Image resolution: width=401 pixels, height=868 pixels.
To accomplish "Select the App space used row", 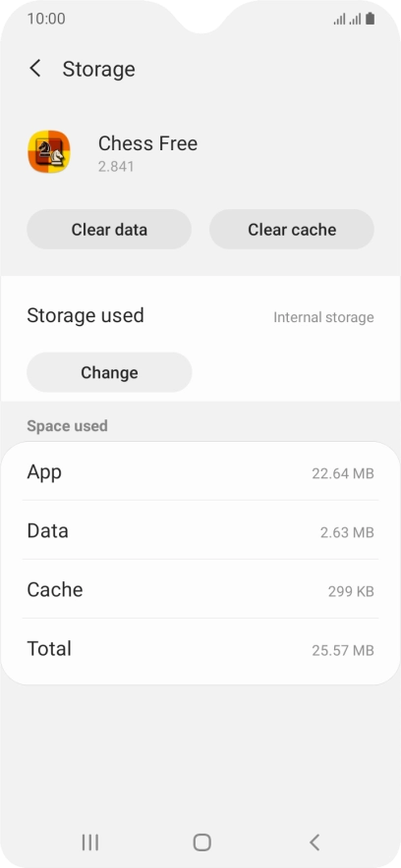I will [x=200, y=472].
